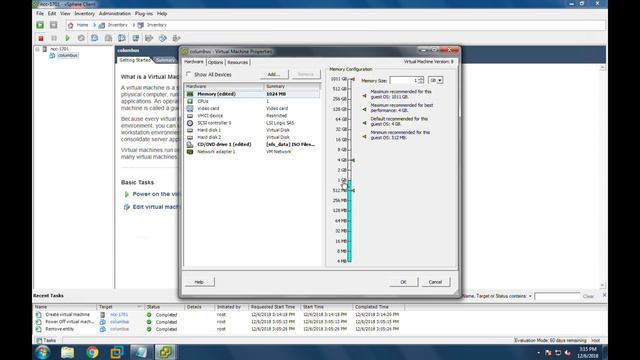
Task: Open File Explorer from the taskbar
Action: (x=67, y=352)
